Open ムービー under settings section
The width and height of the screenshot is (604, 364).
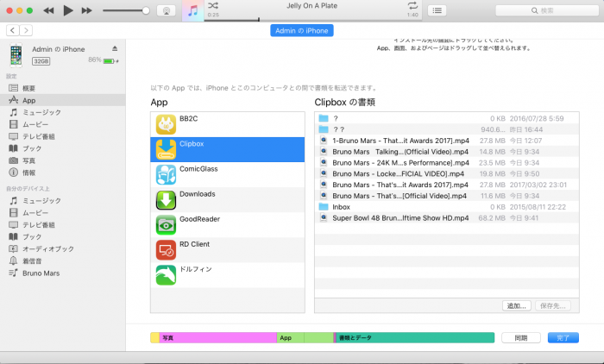coord(62,124)
